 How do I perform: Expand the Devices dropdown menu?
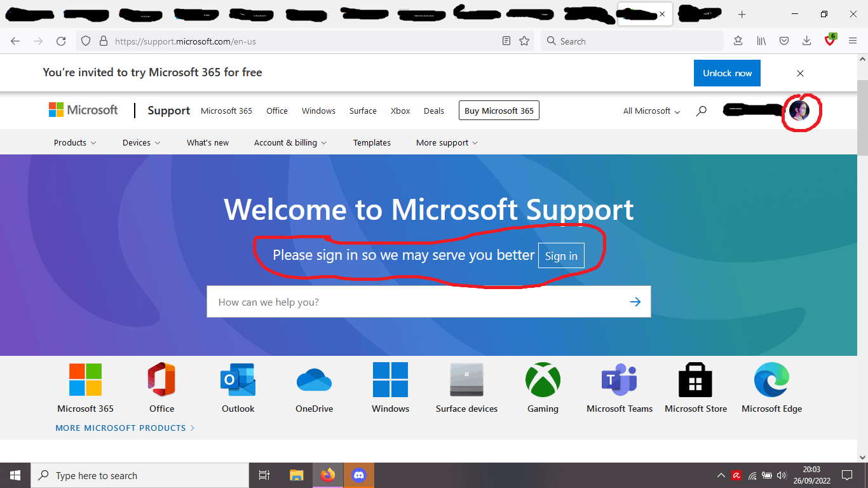click(x=142, y=142)
